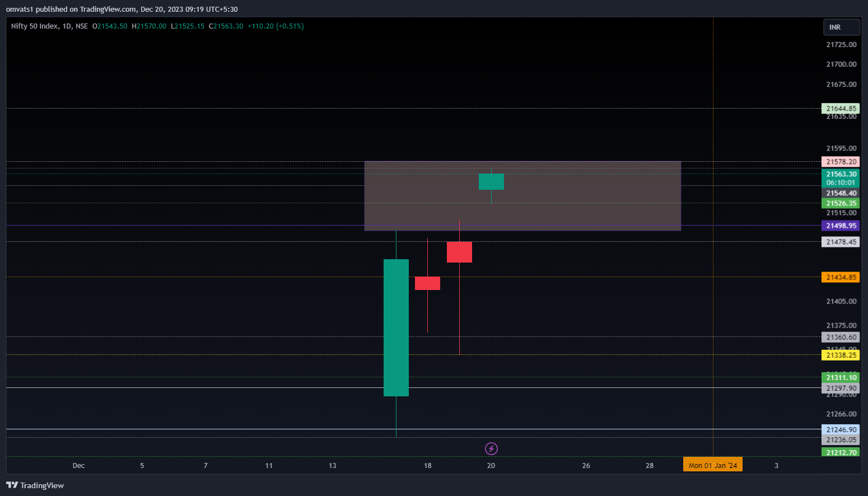Click the red candle with long lower wick

pyautogui.click(x=459, y=252)
